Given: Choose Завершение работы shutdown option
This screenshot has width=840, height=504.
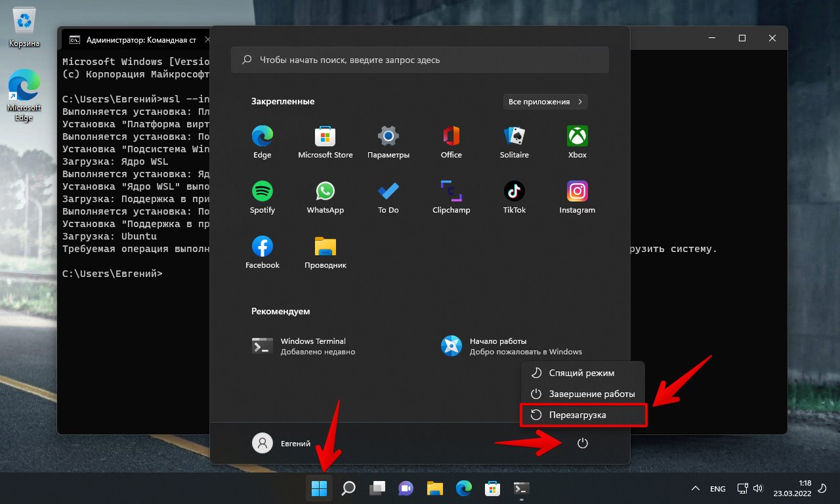Looking at the screenshot, I should (583, 394).
